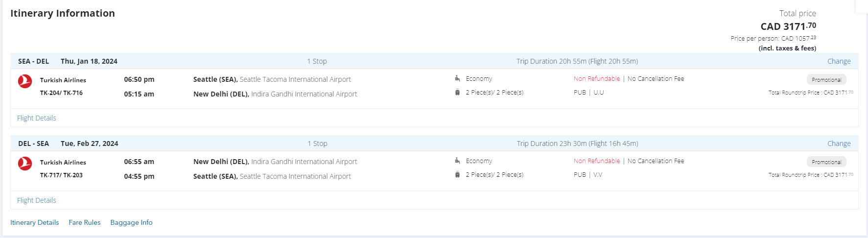Click the outbound 1 Stop label
Image resolution: width=868 pixels, height=238 pixels.
(317, 61)
